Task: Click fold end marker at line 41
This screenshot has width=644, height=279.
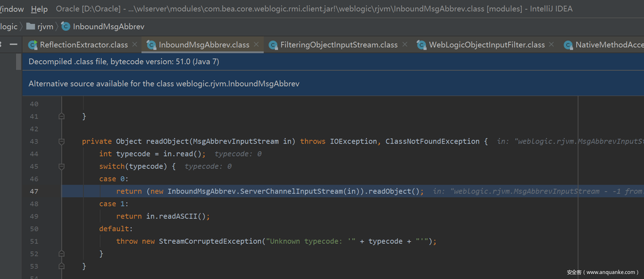Action: (62, 117)
